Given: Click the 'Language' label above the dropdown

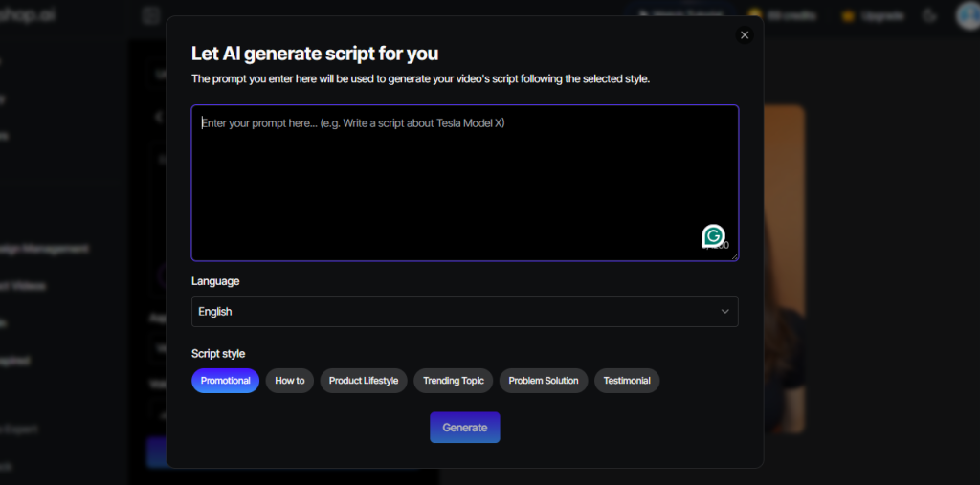Looking at the screenshot, I should pos(215,281).
